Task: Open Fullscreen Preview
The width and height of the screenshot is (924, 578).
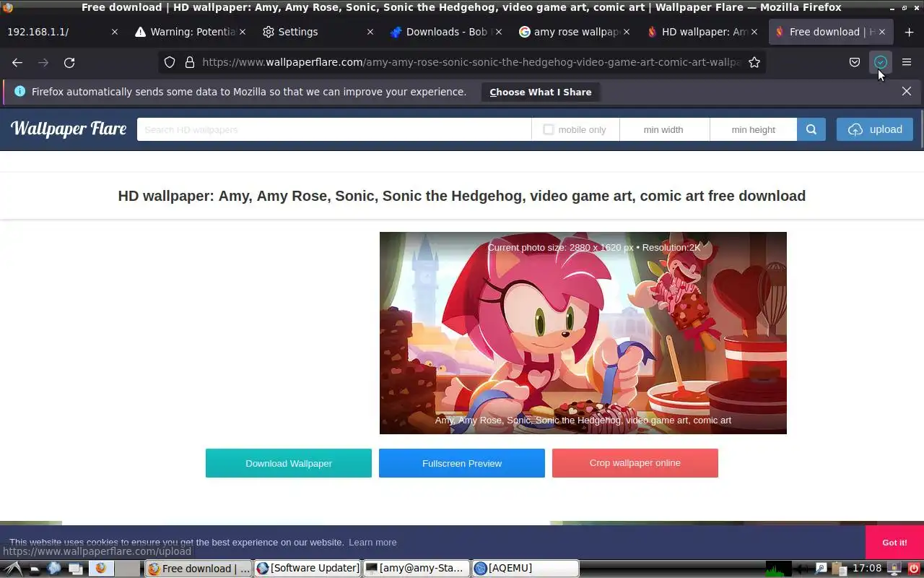Action: pyautogui.click(x=462, y=463)
